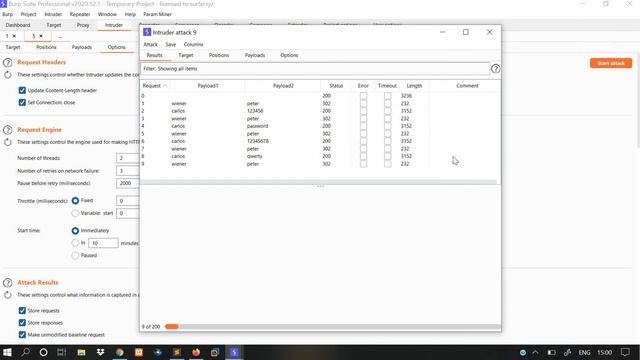This screenshot has height=360, width=640.
Task: Switch to the Dashboard tab
Action: [18, 25]
